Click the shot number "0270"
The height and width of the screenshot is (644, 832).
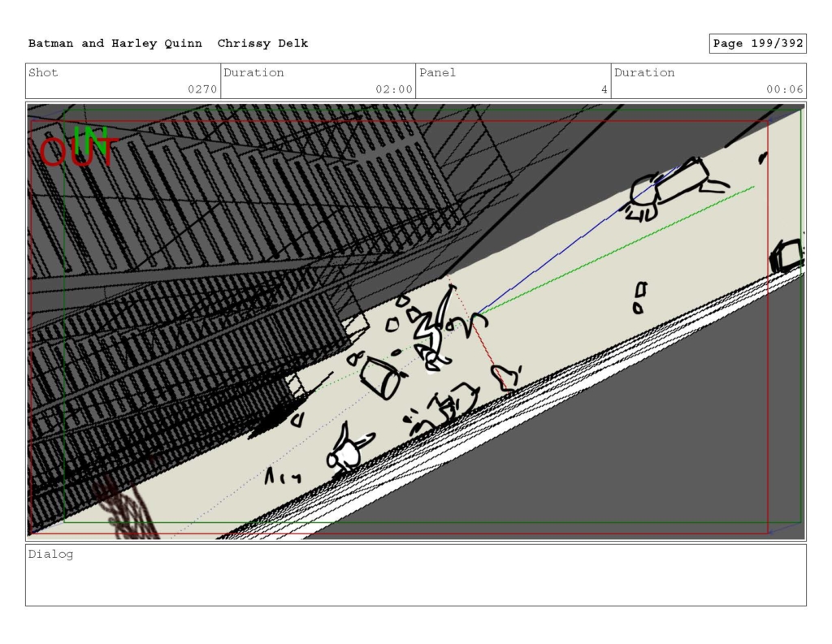[x=202, y=89]
